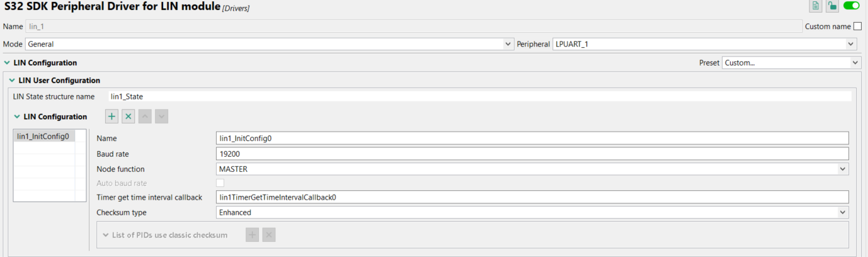Open the Preset dropdown showing Custom
The image size is (868, 257).
[791, 63]
